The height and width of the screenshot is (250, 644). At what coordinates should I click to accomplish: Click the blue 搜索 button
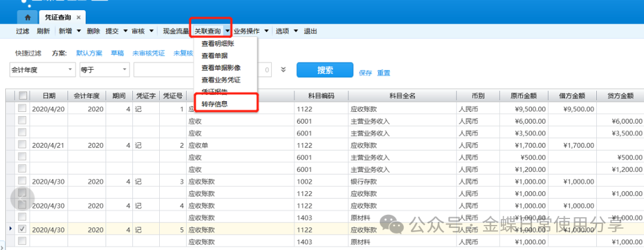click(x=325, y=70)
